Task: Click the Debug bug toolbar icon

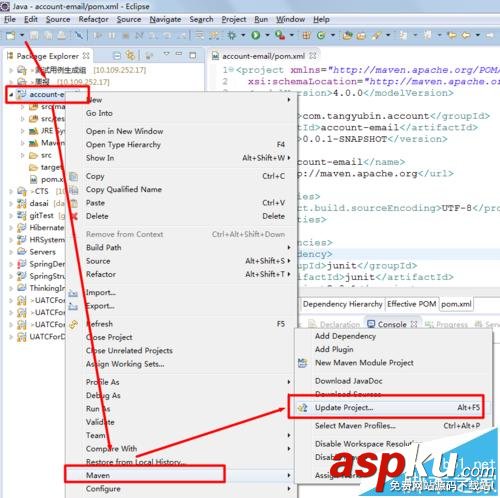Action: click(231, 35)
